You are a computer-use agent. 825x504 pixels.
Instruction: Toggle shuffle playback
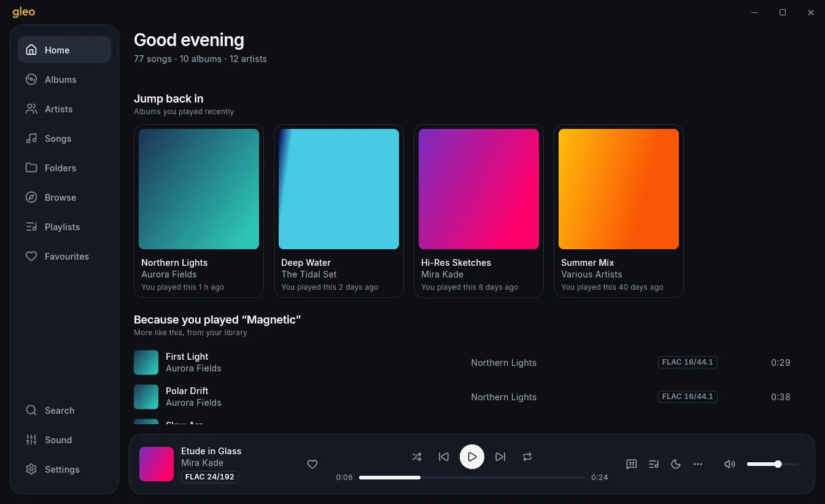[417, 457]
